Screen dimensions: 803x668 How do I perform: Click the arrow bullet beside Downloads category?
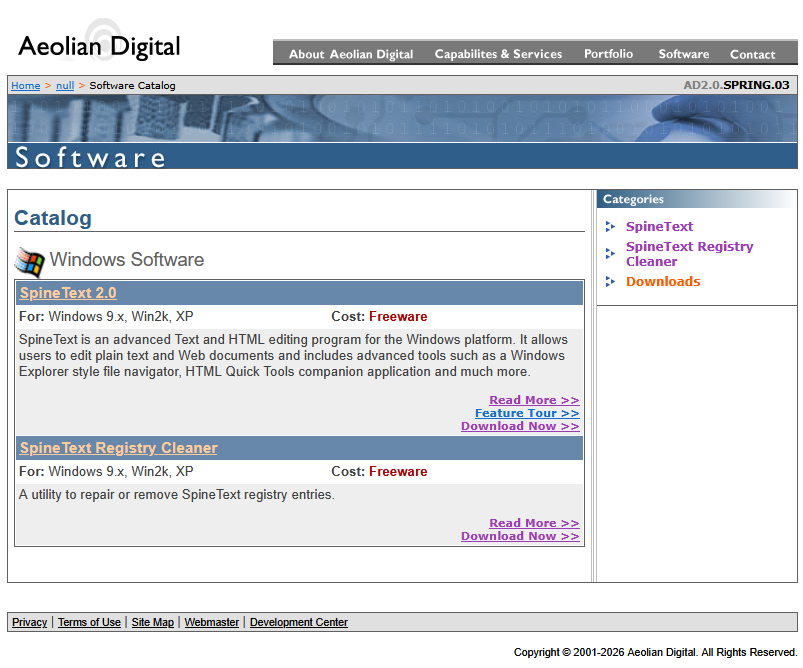click(x=610, y=282)
